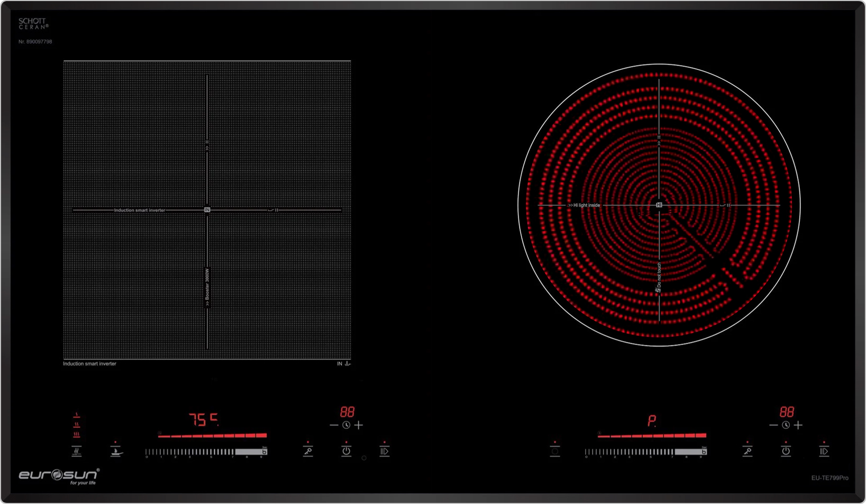Decrease the left timer with the minus button
Screen dimensions: 866x504
click(334, 425)
